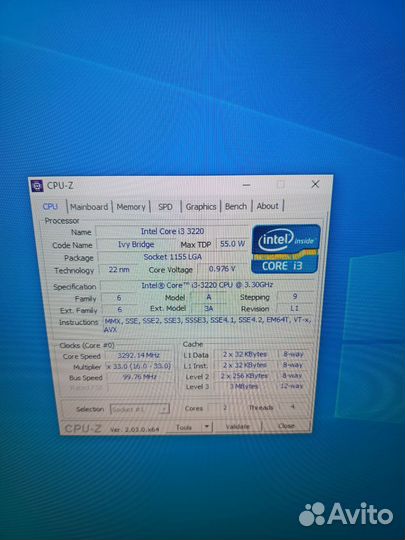Switch to the CPU tab

tap(50, 207)
